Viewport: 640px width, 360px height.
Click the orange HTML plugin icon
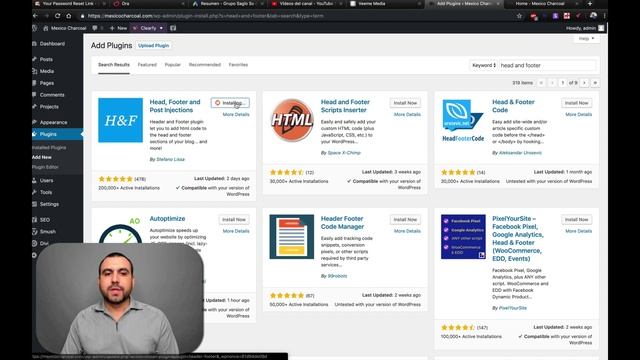[x=292, y=120]
